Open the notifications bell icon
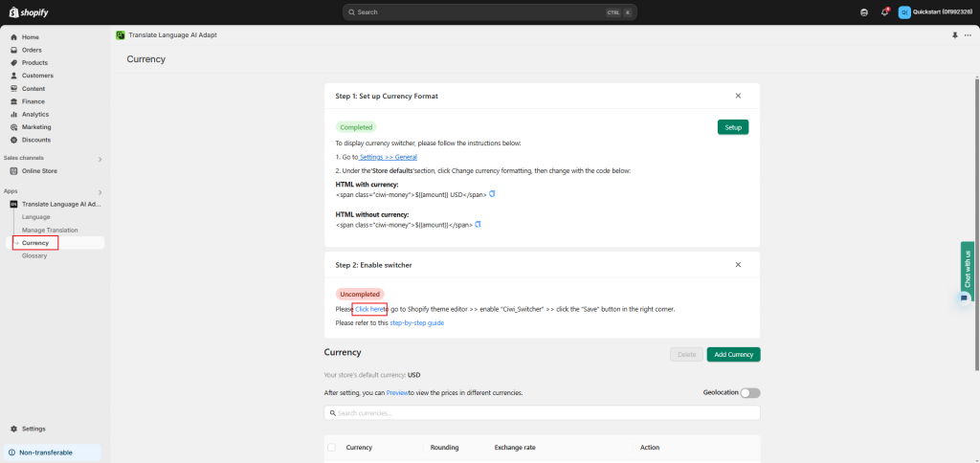Screen dimensions: 980x463 click(x=884, y=12)
